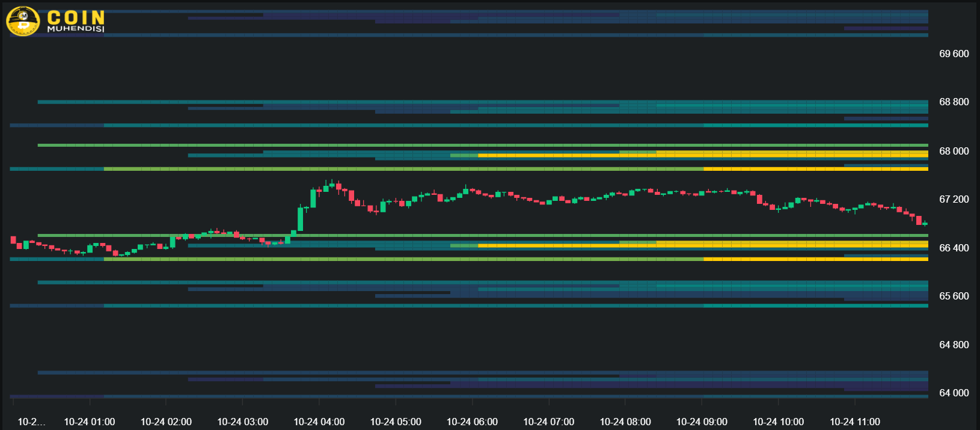Image resolution: width=980 pixels, height=430 pixels.
Task: Select the 68 800 price axis label
Action: (954, 102)
